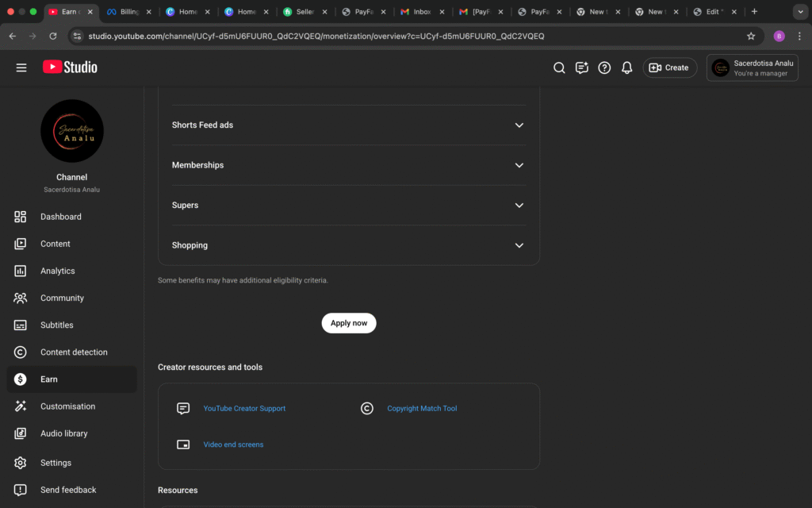
Task: Open the search magnifier in Studio header
Action: click(x=559, y=68)
